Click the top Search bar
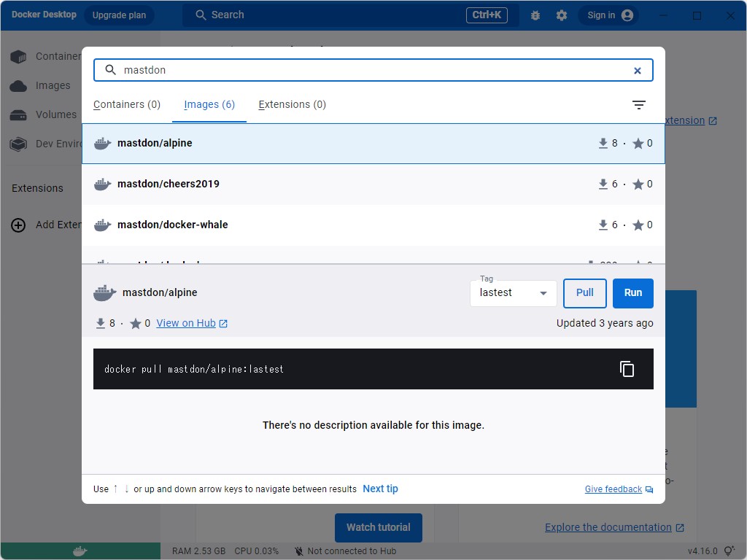747x560 pixels. 350,15
